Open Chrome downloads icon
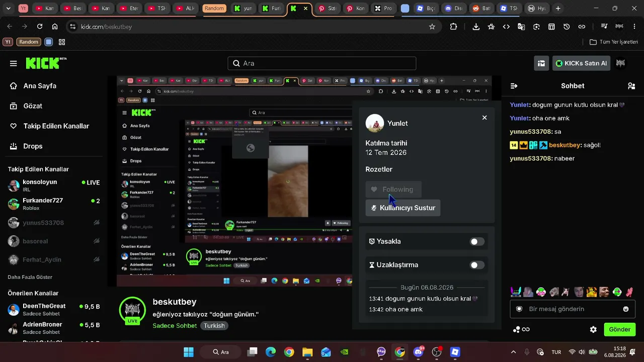Viewport: 644px width, 362px height. pos(476,27)
